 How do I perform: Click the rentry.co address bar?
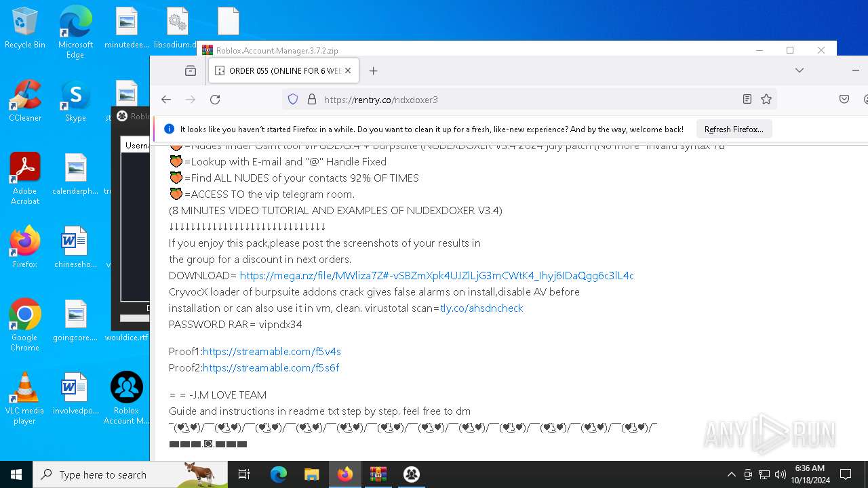point(529,100)
